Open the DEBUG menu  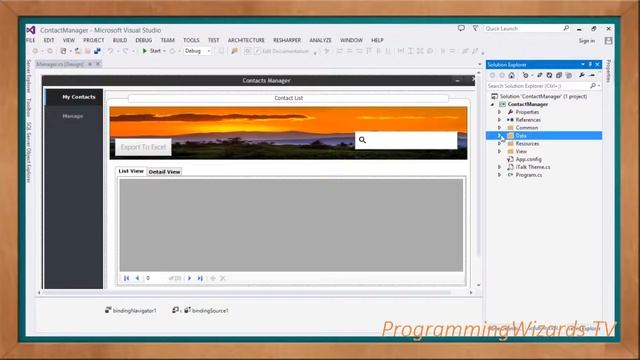pyautogui.click(x=144, y=40)
